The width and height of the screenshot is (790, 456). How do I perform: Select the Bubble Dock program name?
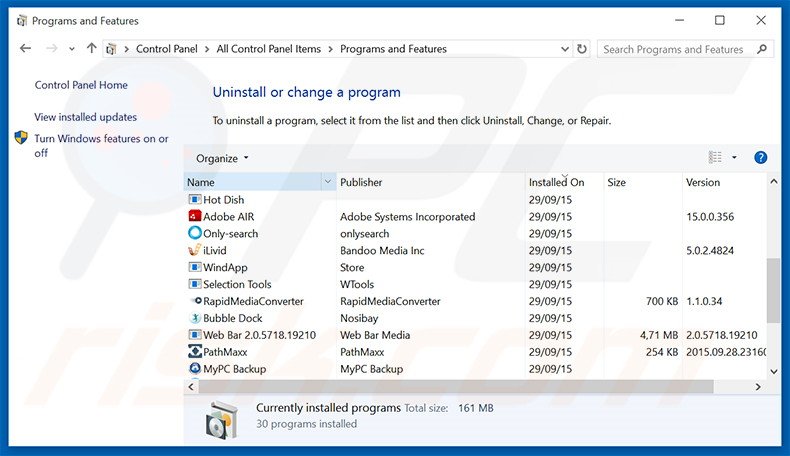(233, 318)
